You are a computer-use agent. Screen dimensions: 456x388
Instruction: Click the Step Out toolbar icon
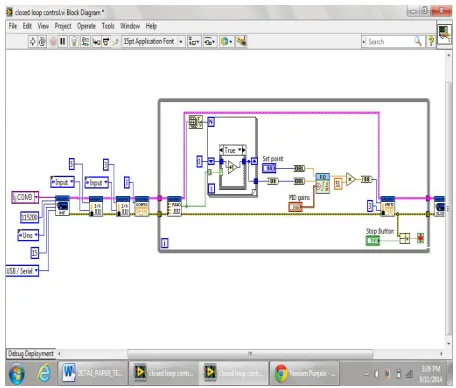coord(115,42)
